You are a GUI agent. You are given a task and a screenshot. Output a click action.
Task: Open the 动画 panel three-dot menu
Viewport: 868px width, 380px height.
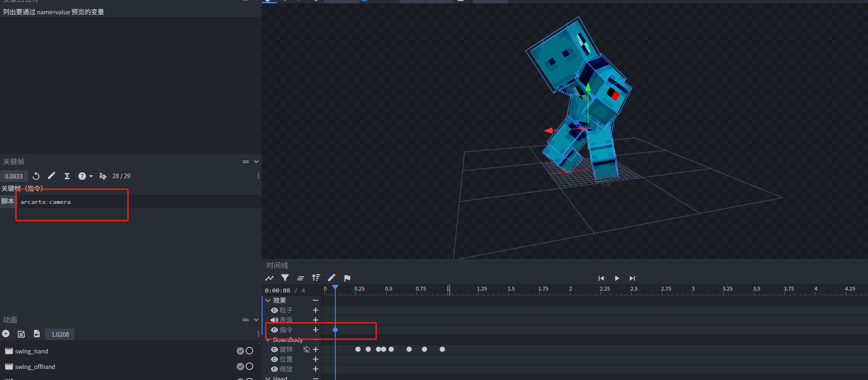point(258,334)
